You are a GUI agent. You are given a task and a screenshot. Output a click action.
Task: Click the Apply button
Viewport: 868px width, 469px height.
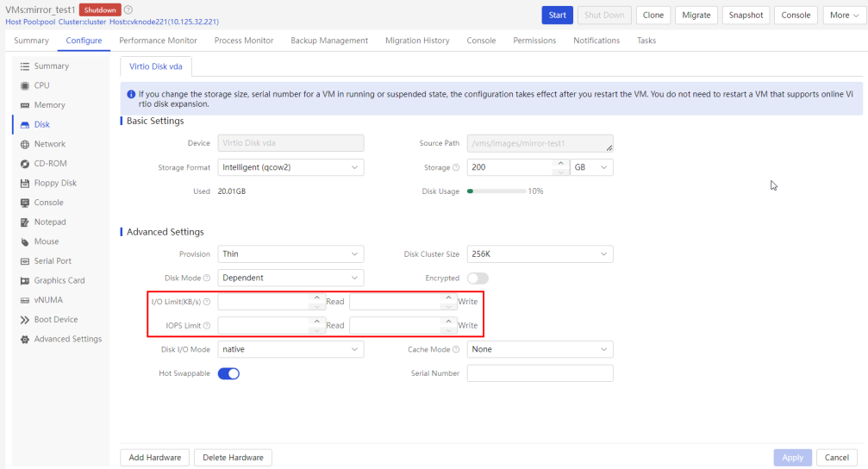point(793,458)
